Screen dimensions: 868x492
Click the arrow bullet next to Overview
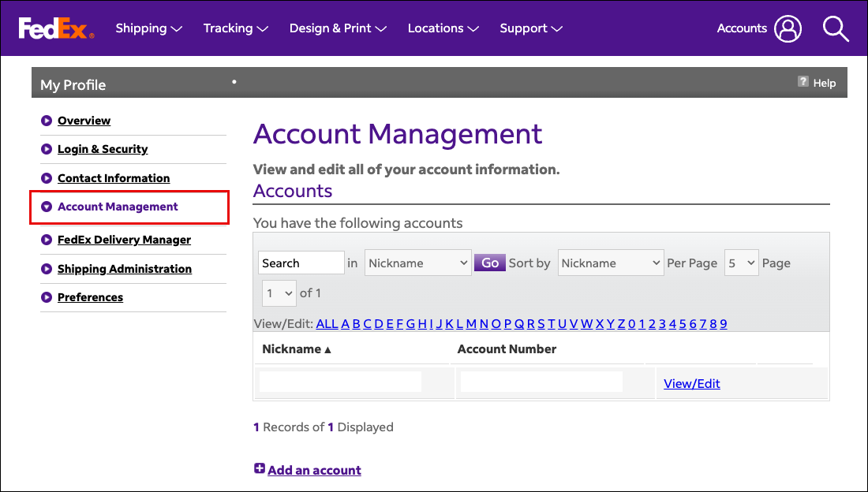[47, 121]
